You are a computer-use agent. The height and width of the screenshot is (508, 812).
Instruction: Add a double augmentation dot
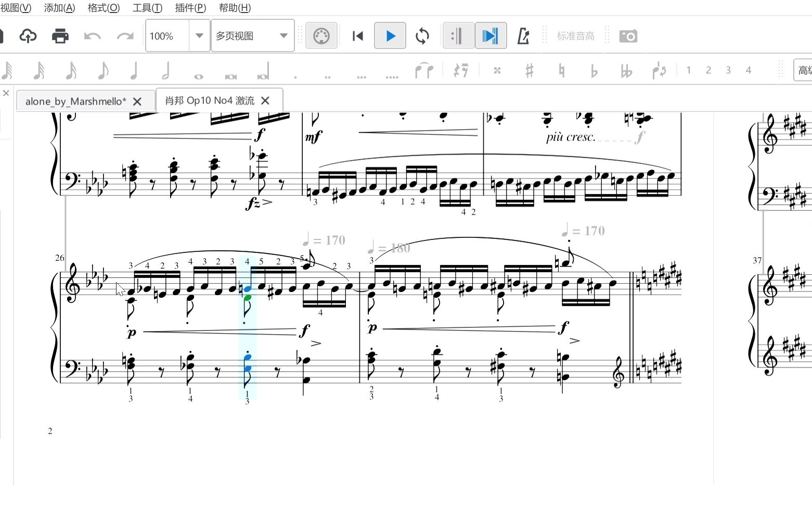click(327, 77)
